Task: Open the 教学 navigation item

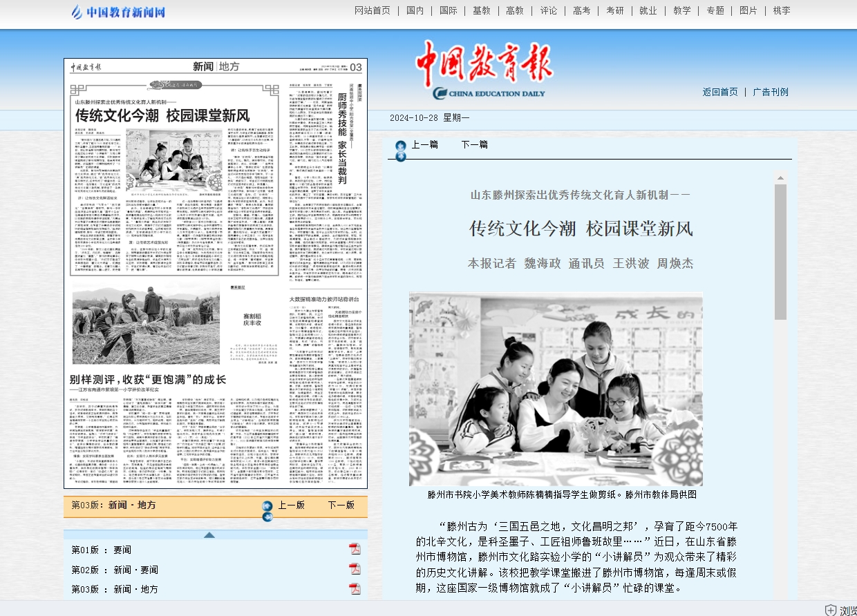Action: [682, 10]
